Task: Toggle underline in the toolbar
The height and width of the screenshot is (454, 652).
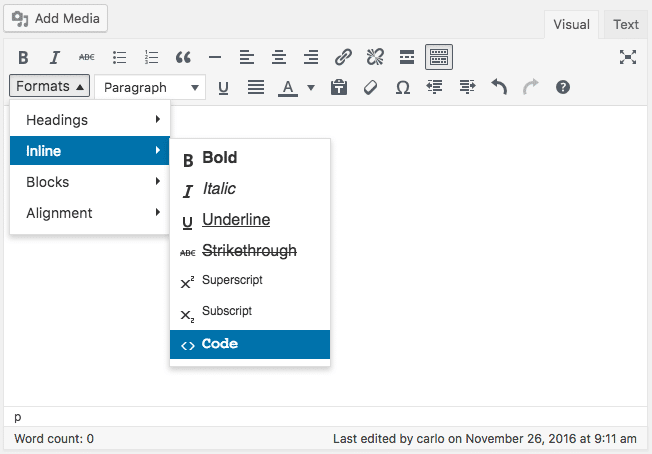Action: click(x=223, y=87)
